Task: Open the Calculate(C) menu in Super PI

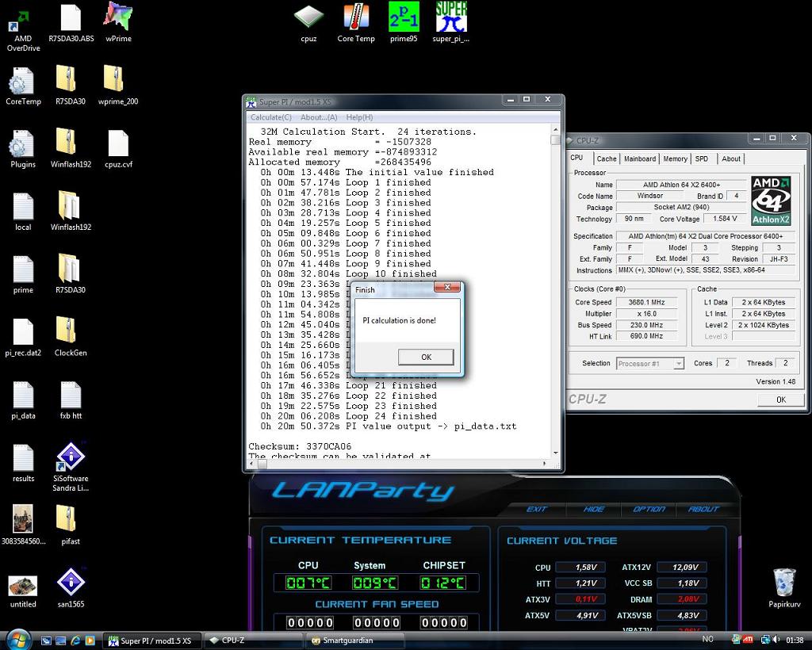Action: pyautogui.click(x=271, y=117)
